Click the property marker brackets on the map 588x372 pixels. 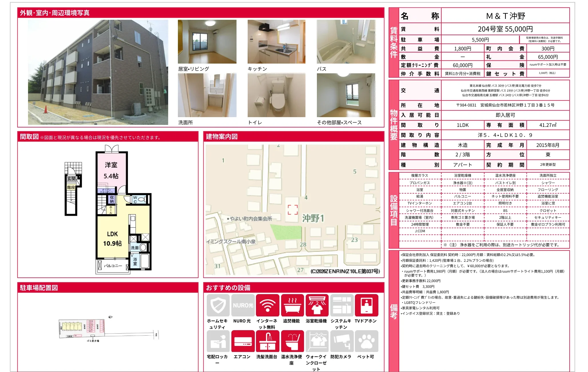[293, 210]
